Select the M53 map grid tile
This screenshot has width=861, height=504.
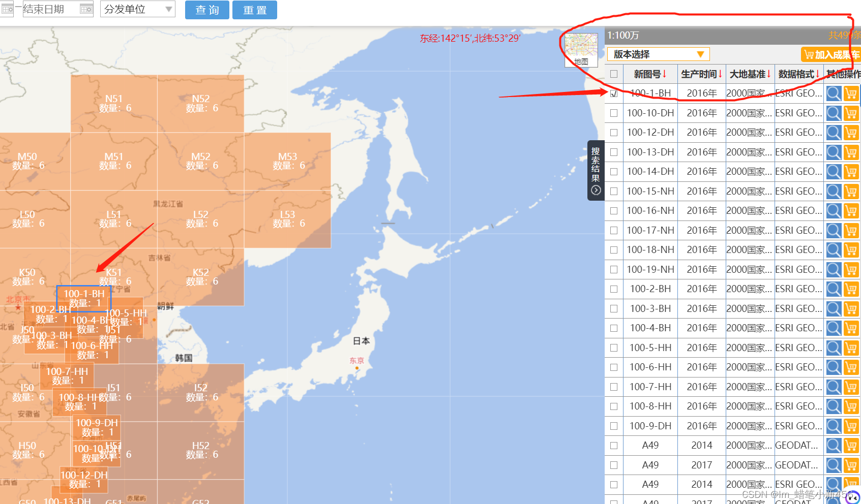click(x=287, y=162)
